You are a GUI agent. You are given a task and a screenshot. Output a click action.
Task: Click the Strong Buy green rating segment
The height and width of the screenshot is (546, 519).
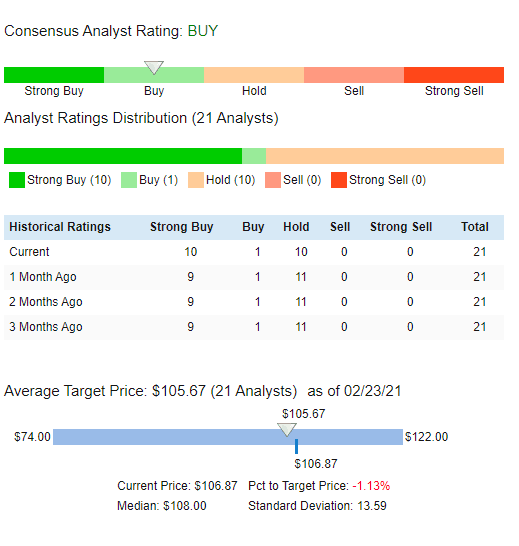54,75
